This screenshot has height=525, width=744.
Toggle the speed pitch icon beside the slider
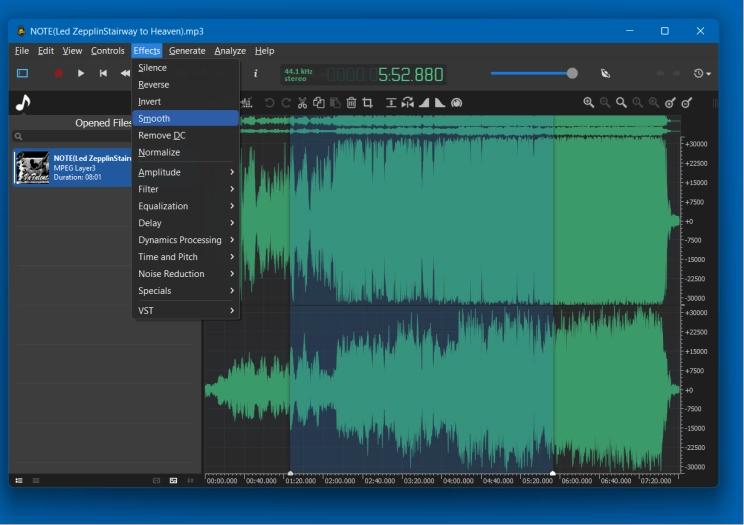605,73
